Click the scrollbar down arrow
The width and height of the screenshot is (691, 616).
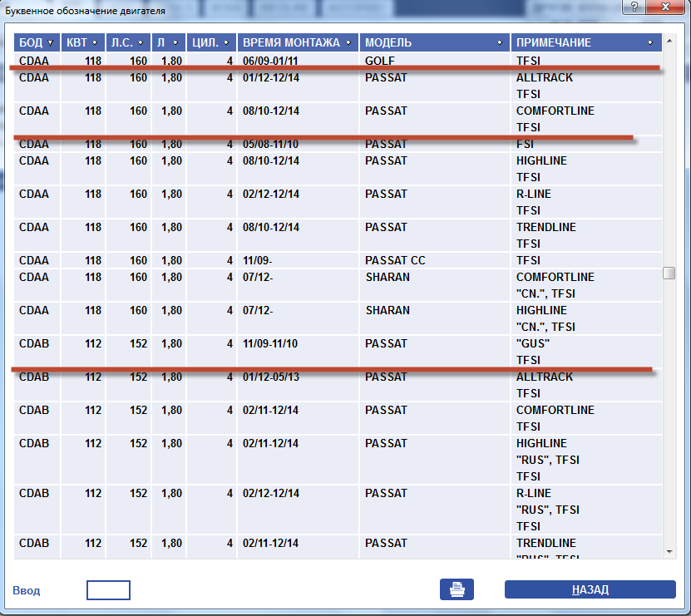coord(669,551)
